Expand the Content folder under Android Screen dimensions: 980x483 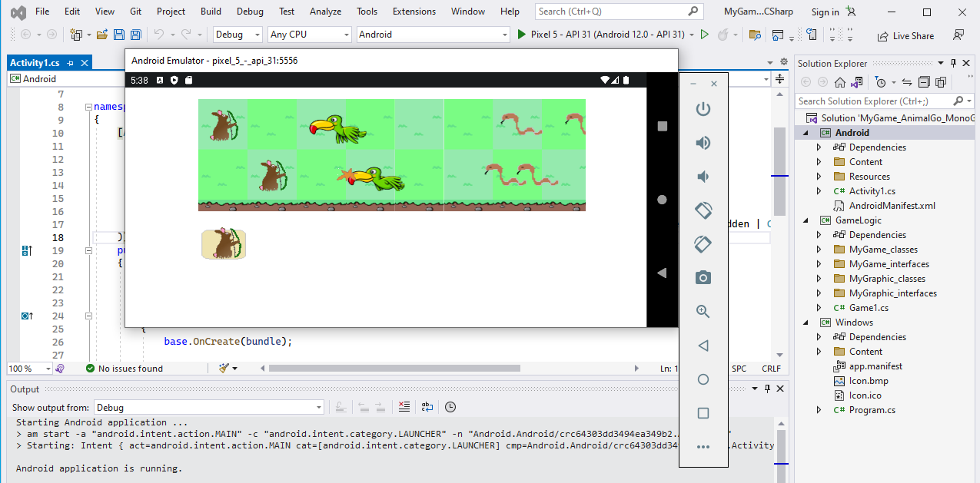pyautogui.click(x=819, y=161)
